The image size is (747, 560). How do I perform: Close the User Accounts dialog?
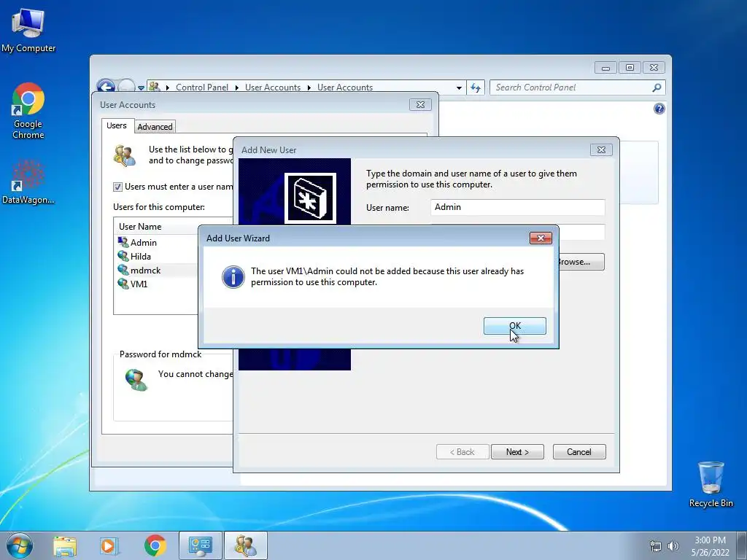pyautogui.click(x=420, y=105)
